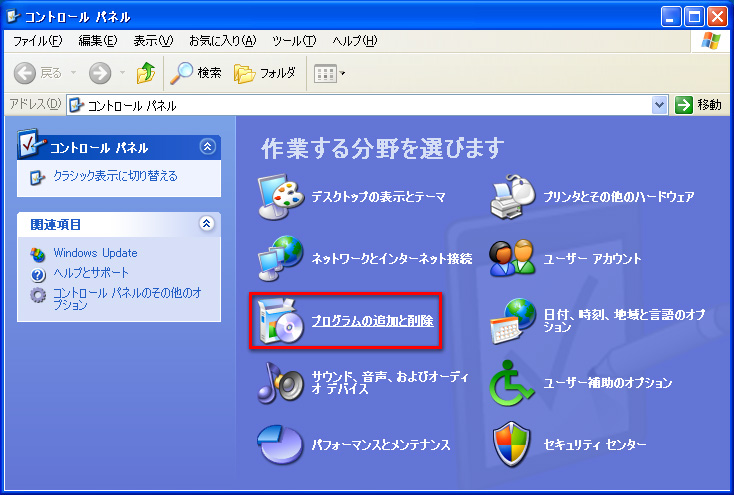The image size is (734, 495).
Task: Click the Add or Remove Programs CD icon
Action: (279, 321)
